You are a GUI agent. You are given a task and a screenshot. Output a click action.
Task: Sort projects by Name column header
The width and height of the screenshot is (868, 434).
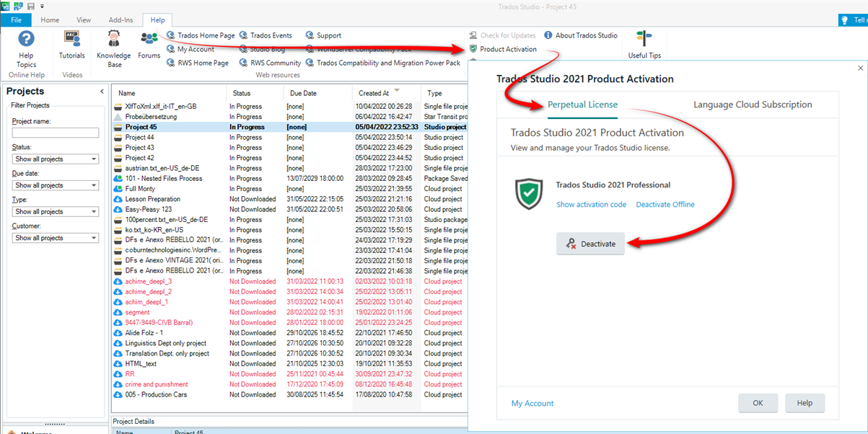coord(169,93)
